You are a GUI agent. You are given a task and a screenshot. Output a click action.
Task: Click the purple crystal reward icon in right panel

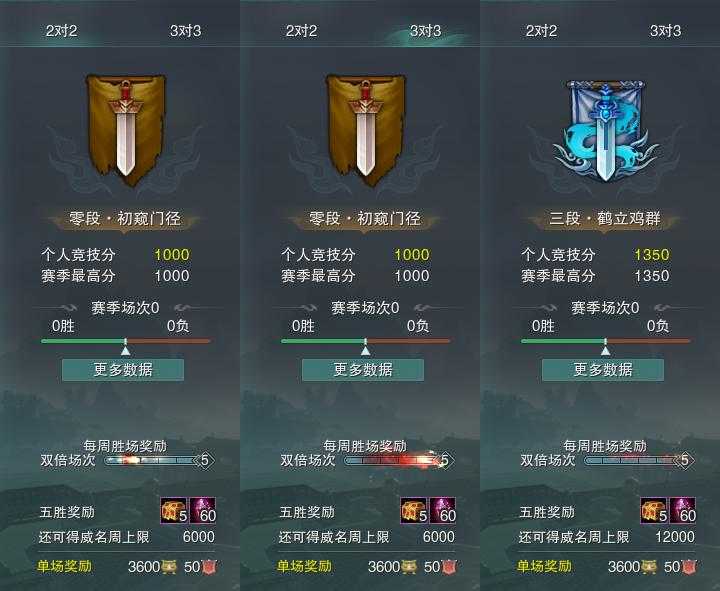(683, 510)
